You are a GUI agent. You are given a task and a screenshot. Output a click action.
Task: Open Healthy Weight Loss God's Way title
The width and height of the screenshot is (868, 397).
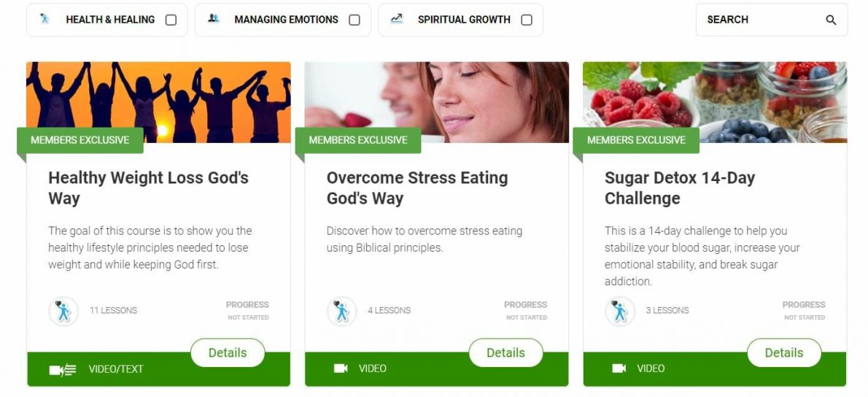coord(148,188)
